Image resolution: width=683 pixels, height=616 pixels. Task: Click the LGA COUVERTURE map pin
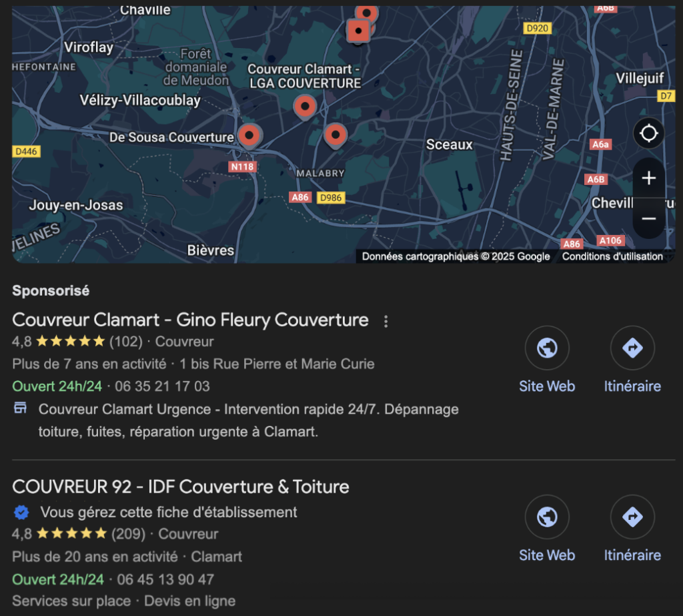pyautogui.click(x=305, y=106)
